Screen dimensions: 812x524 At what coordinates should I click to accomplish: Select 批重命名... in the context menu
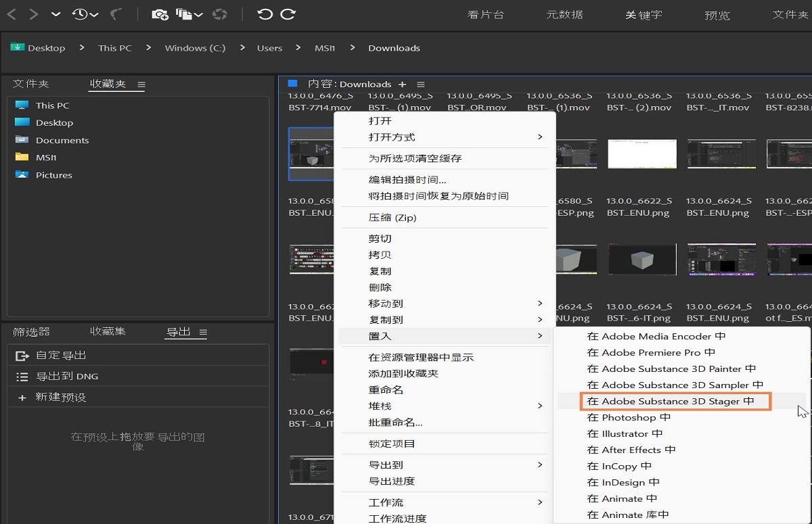395,423
